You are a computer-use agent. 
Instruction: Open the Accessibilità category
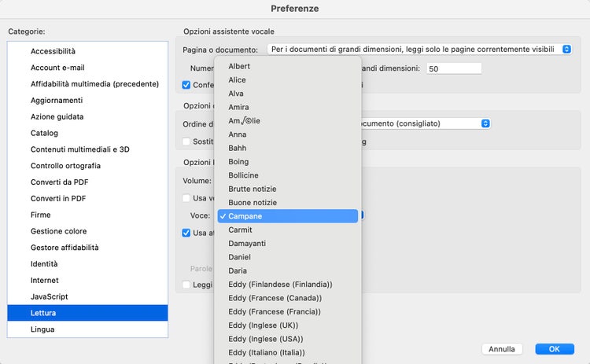(x=53, y=51)
